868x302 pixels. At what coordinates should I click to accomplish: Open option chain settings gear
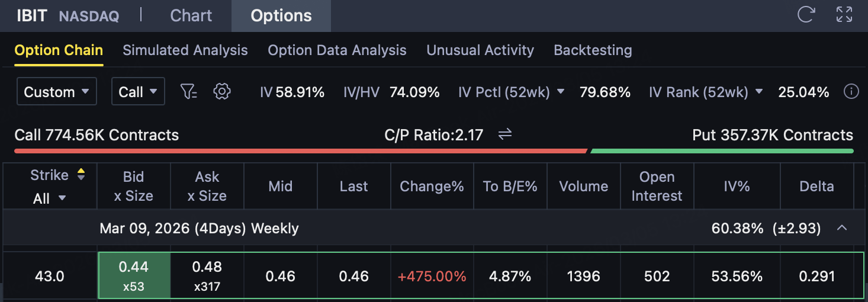click(222, 91)
